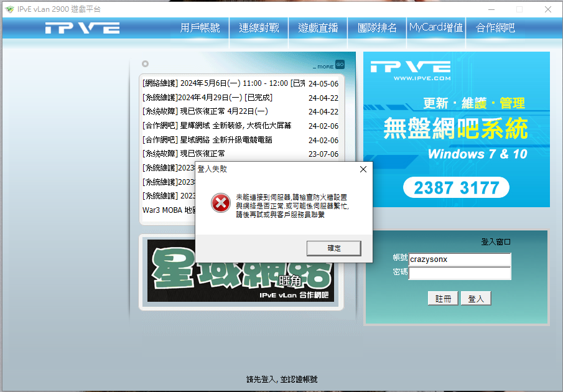563x392 pixels.
Task: Focus the 帳號 field containing crazysonx
Action: click(x=460, y=259)
